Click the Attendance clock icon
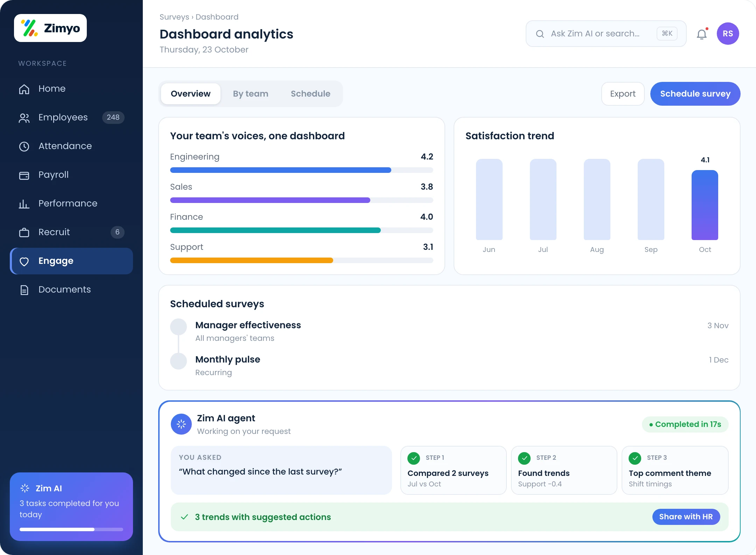The image size is (756, 555). pyautogui.click(x=24, y=146)
